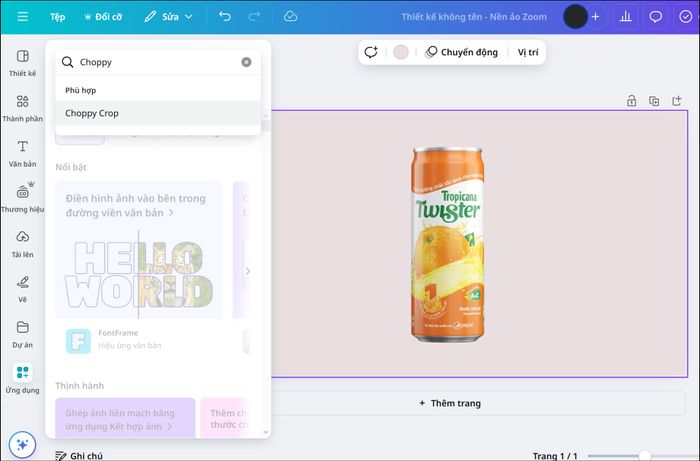Viewport: 700px width, 461px height.
Task: Open the Ghép ảnh liền mạch card
Action: [125, 418]
